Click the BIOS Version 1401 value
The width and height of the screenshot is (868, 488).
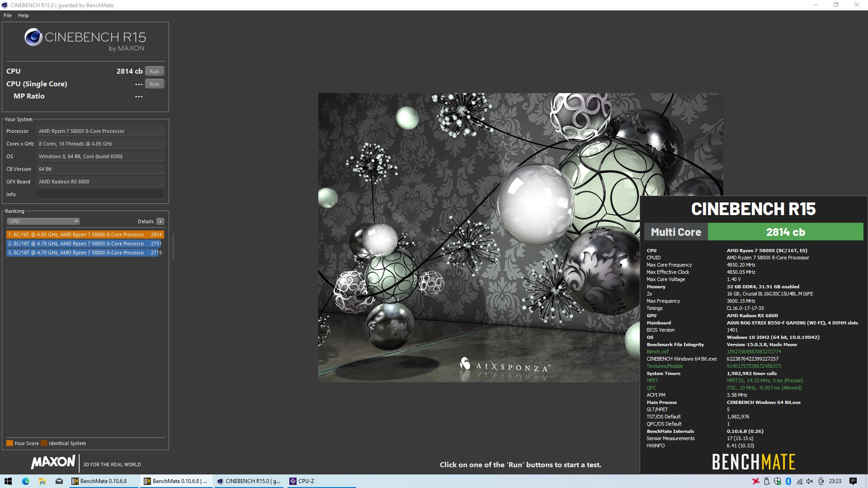click(x=732, y=330)
